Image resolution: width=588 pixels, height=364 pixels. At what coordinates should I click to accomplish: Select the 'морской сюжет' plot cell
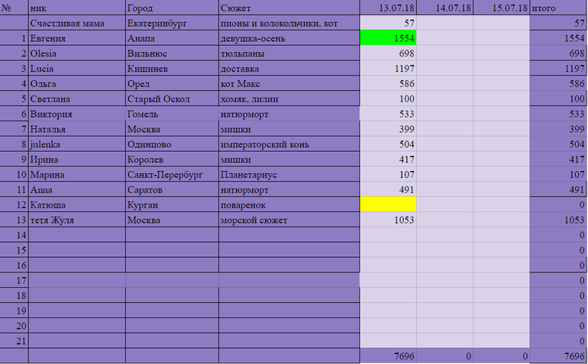pyautogui.click(x=289, y=220)
